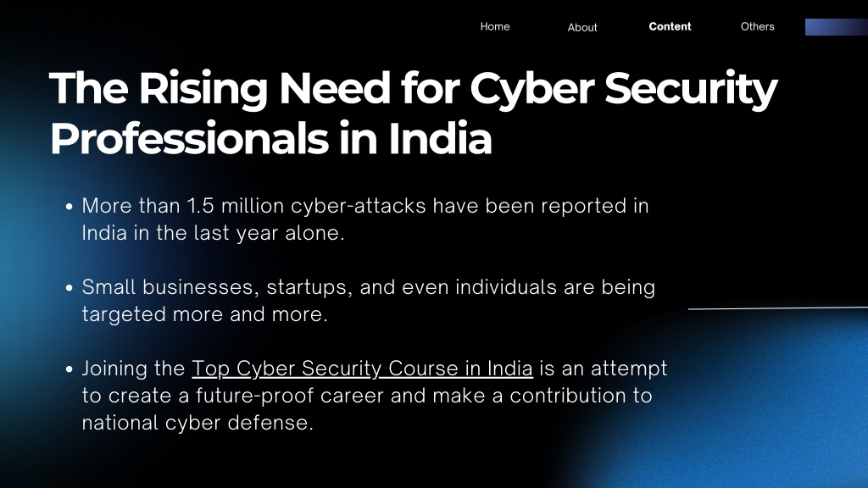The width and height of the screenshot is (868, 488).
Task: Click the text 'targeted more and more.'
Action: [x=205, y=314]
